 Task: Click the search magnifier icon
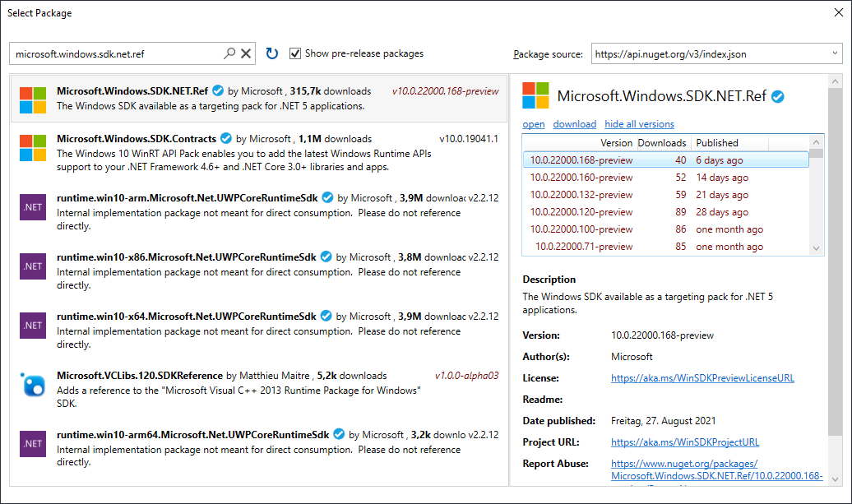pos(229,53)
